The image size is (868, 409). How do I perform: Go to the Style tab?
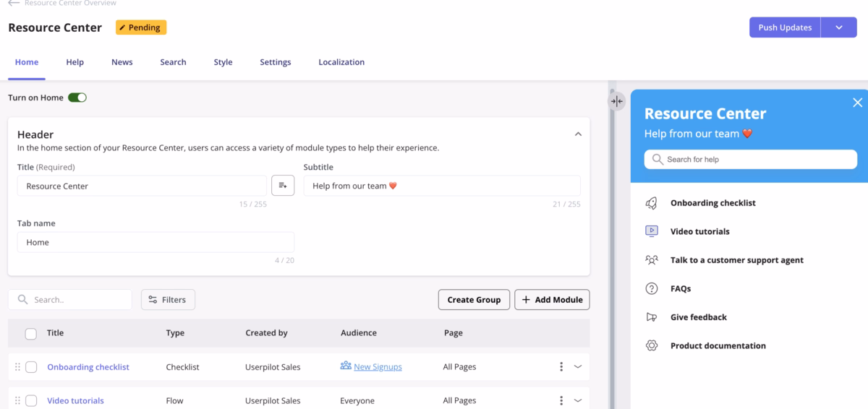(x=223, y=62)
